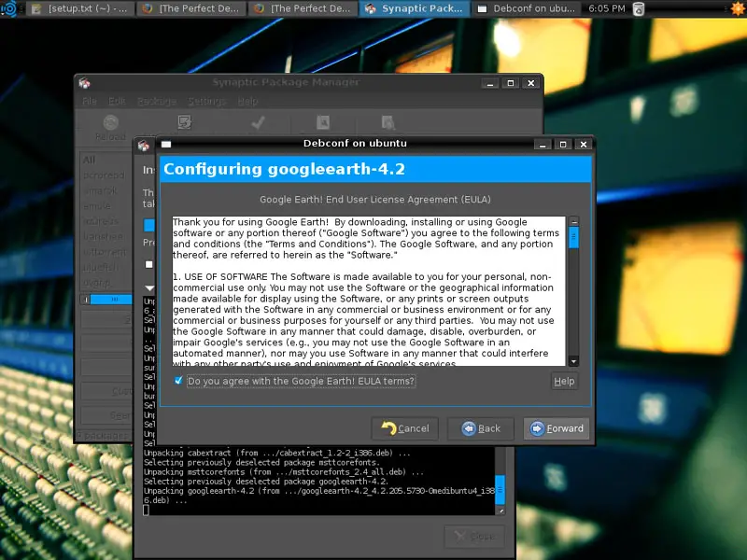The height and width of the screenshot is (560, 747).
Task: Click the Help button in Debconf dialog
Action: point(565,381)
